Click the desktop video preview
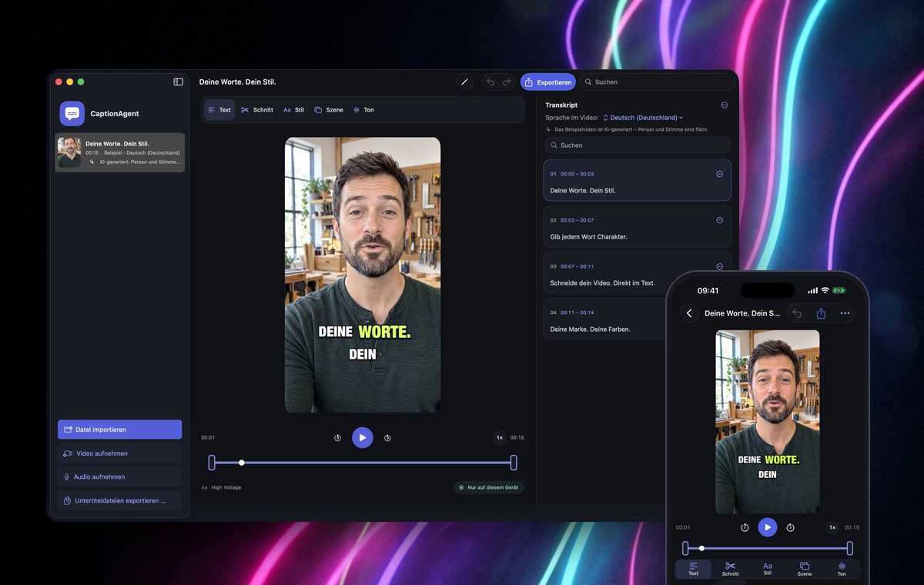 click(363, 276)
